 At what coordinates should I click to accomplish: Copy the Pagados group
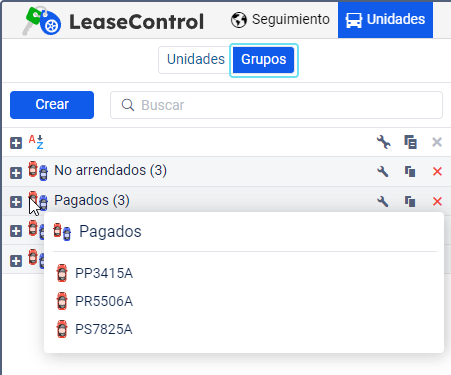(x=410, y=201)
